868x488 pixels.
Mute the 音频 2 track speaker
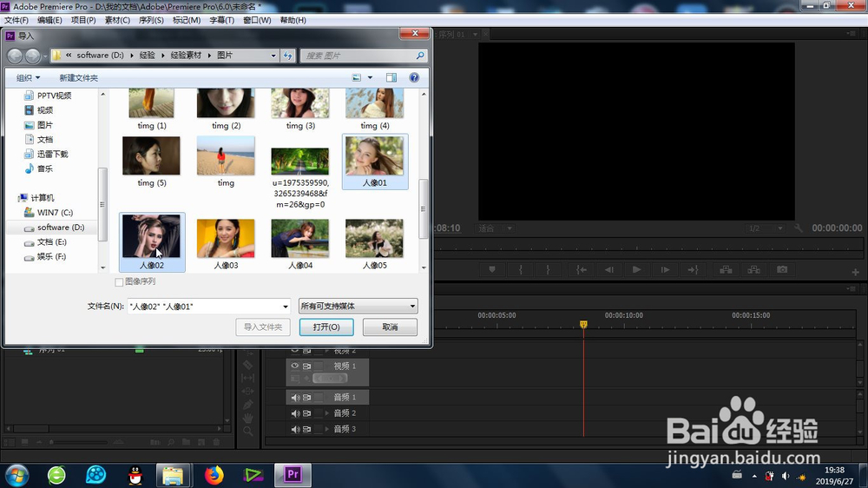pyautogui.click(x=295, y=413)
